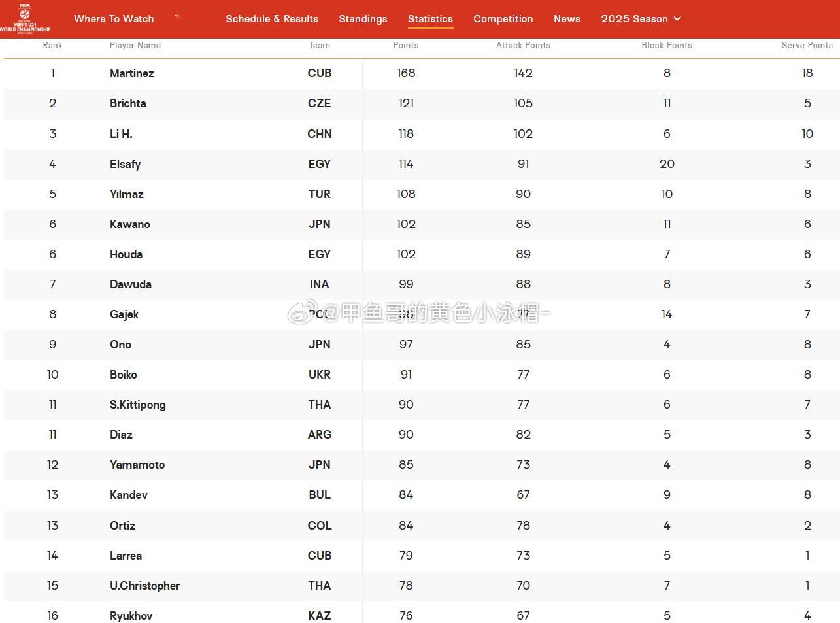Open player Brichta's row
Viewport: 840px width, 623px height.
[x=422, y=103]
